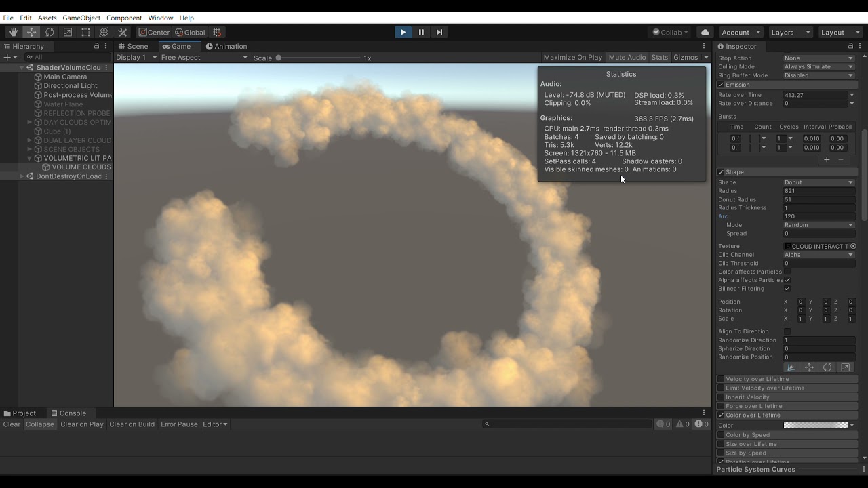Viewport: 868px width, 488px height.
Task: Toggle Stats button in Game view
Action: (660, 58)
